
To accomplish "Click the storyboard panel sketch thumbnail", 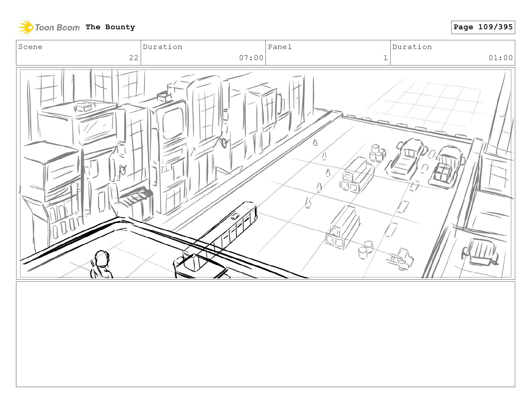I will point(266,174).
